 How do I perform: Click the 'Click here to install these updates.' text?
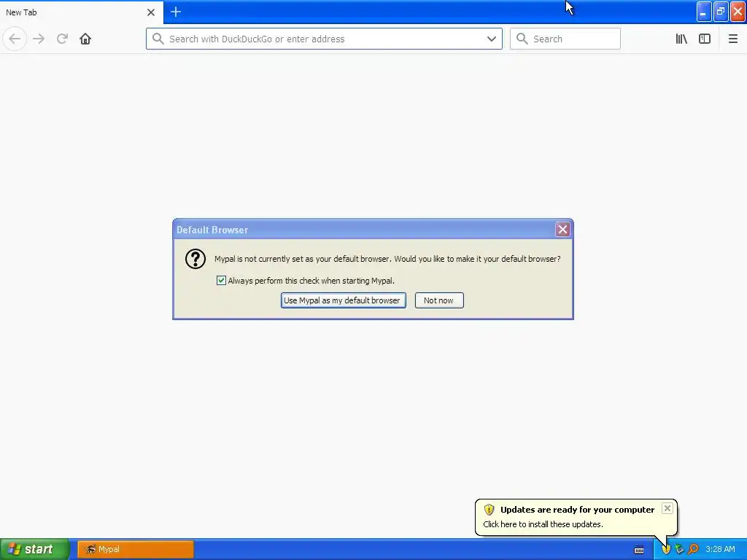click(543, 524)
